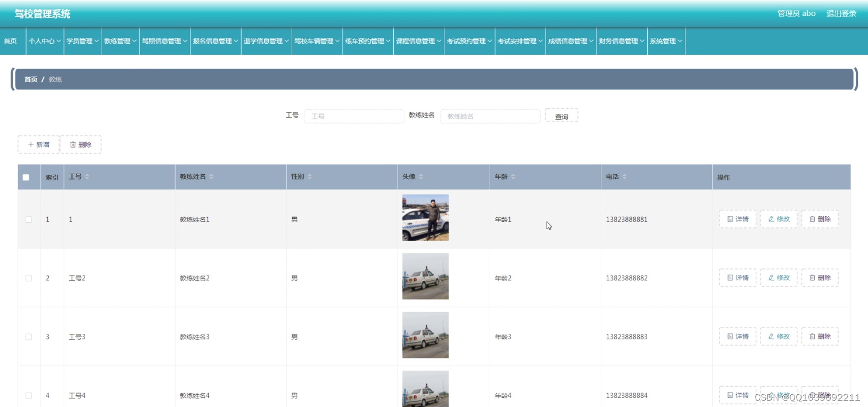Sort by 工号 column arrows
Image resolution: width=868 pixels, height=407 pixels.
[x=87, y=176]
